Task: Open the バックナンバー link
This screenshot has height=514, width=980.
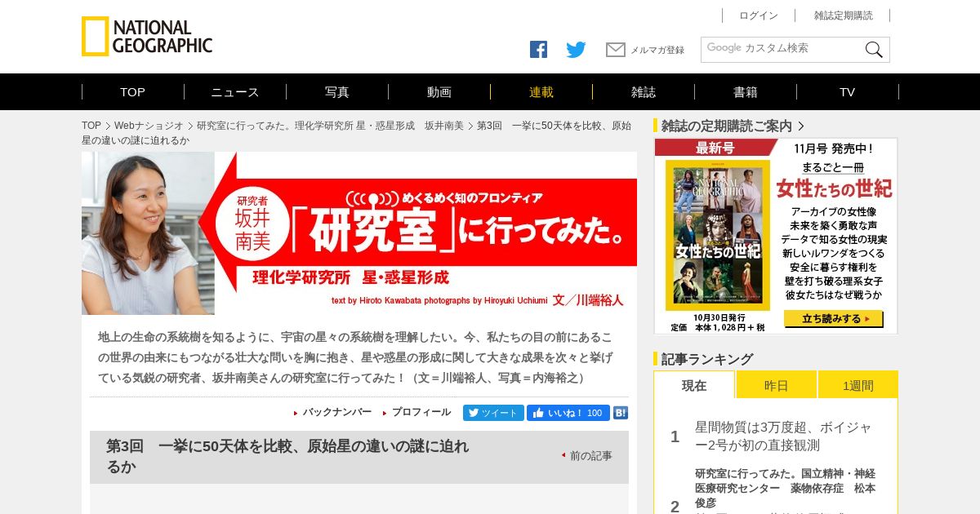Action: 337,412
